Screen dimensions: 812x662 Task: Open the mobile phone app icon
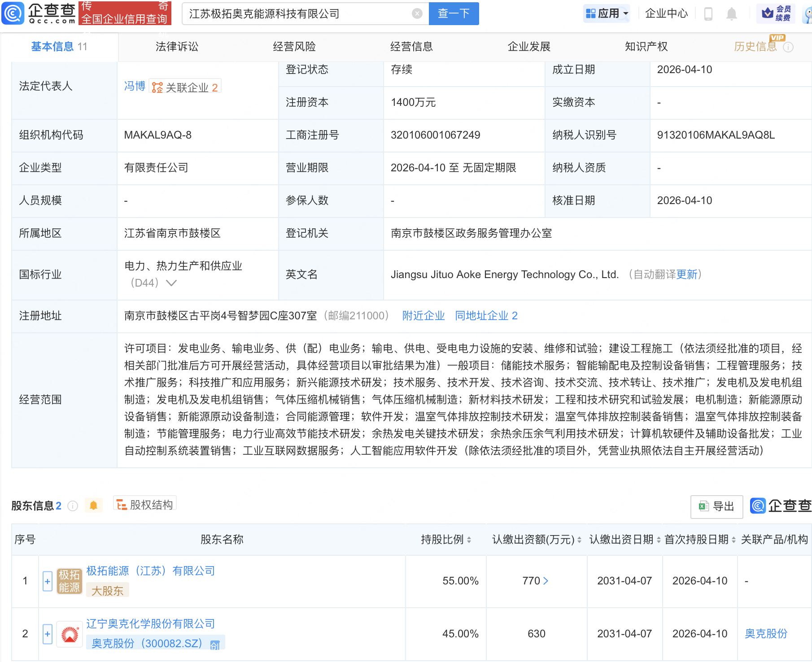pos(708,14)
